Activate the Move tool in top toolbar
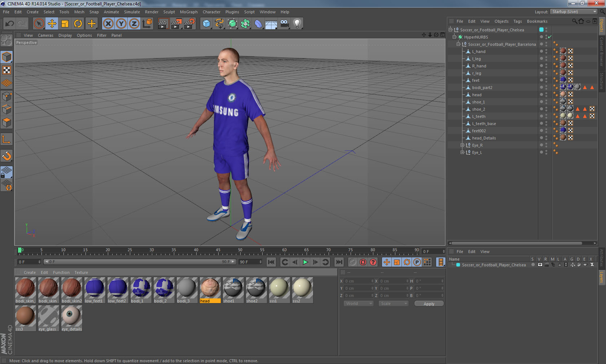Screen dimensions: 606x364 click(x=52, y=24)
